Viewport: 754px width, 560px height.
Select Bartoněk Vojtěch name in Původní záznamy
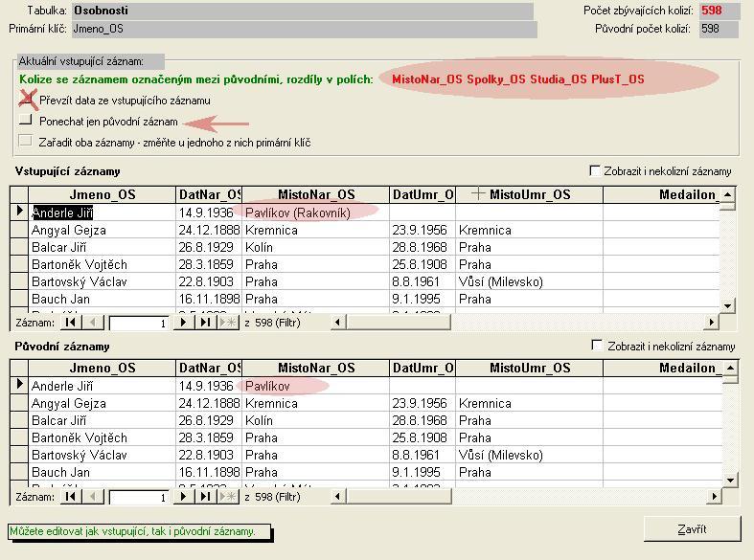80,438
